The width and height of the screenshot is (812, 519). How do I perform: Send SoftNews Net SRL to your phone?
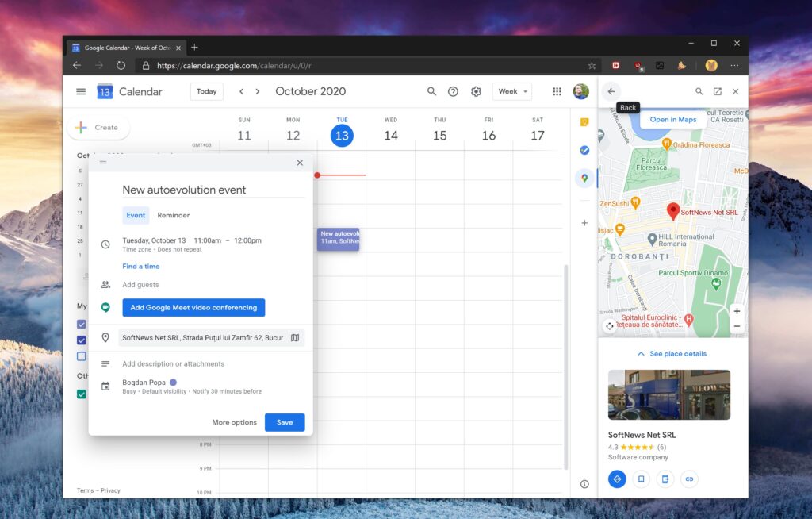point(665,479)
